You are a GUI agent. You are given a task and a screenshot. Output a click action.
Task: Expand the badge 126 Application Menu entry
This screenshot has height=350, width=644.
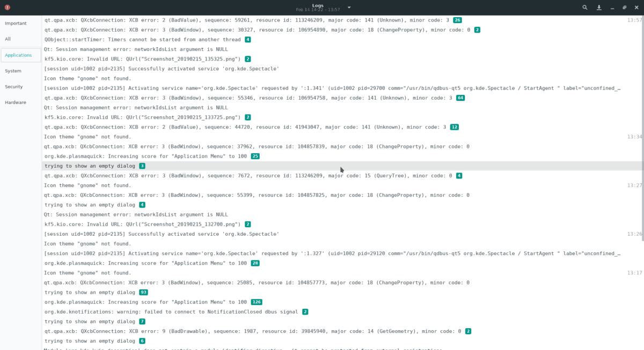tap(343, 302)
